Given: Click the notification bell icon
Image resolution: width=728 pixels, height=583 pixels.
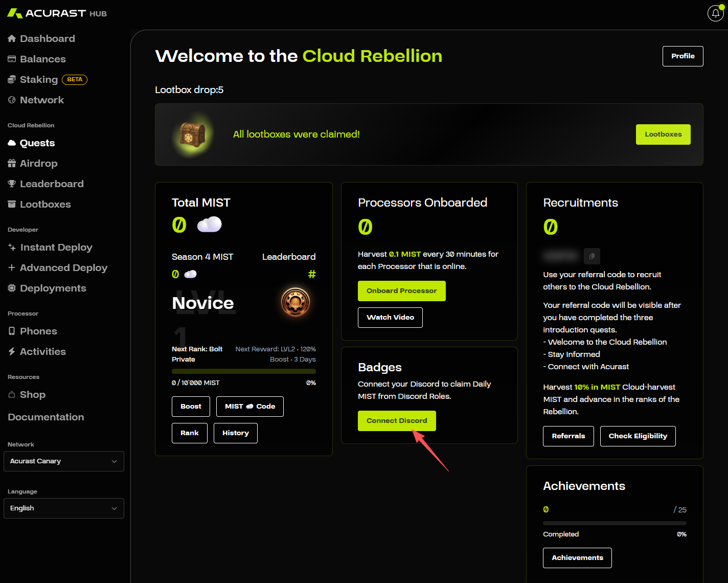Looking at the screenshot, I should click(x=715, y=14).
